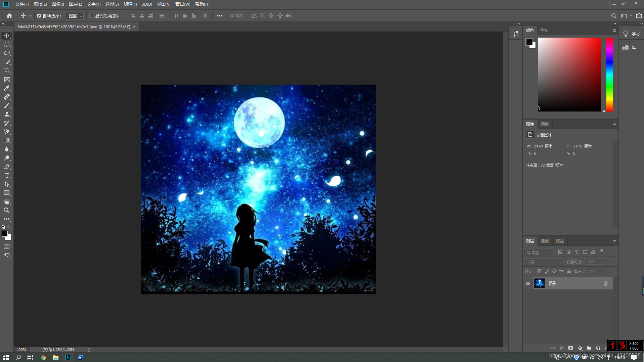Open the layer filter 类型 dropdown
The image size is (644, 362).
coord(539,252)
